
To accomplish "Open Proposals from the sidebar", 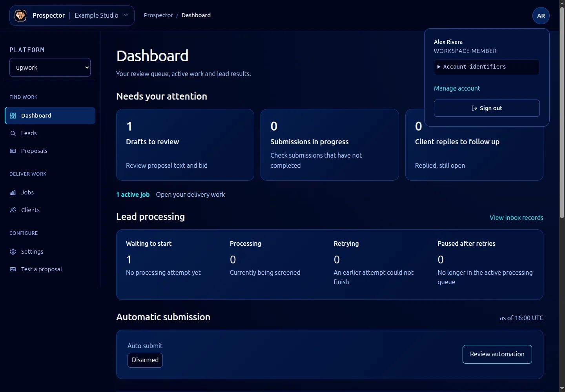I will pyautogui.click(x=50, y=151).
